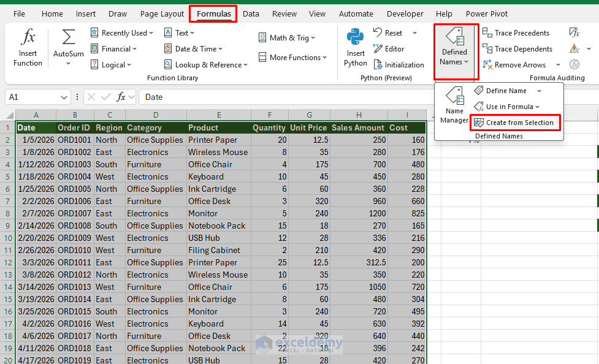Viewport: 599px width, 364px height.
Task: Click the Category header cell
Action: point(156,127)
